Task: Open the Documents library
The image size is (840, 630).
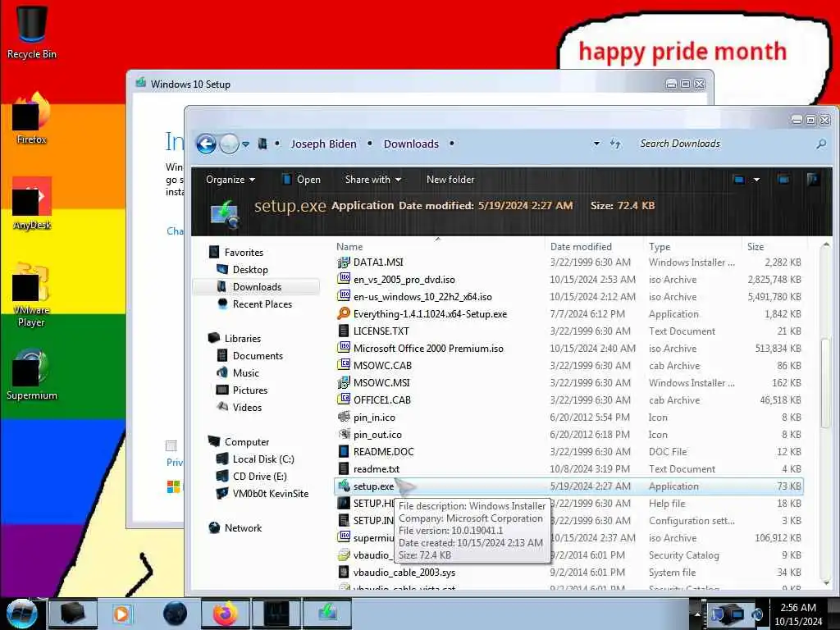Action: [x=258, y=356]
